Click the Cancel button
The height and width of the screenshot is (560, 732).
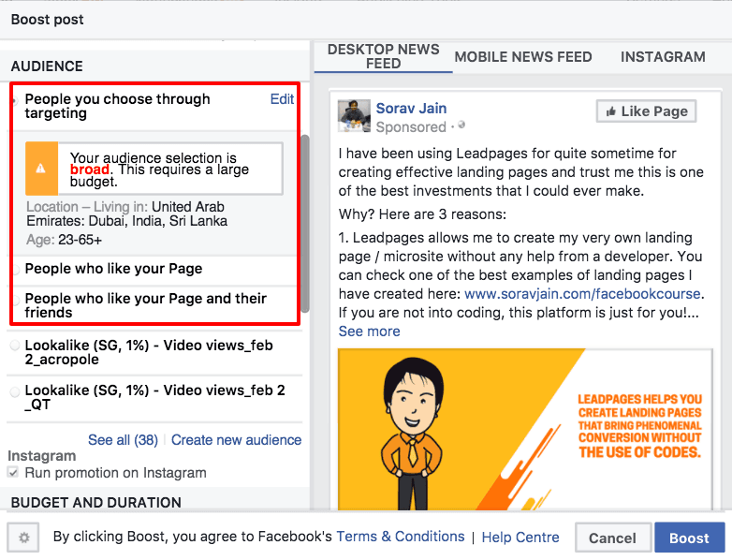click(612, 538)
